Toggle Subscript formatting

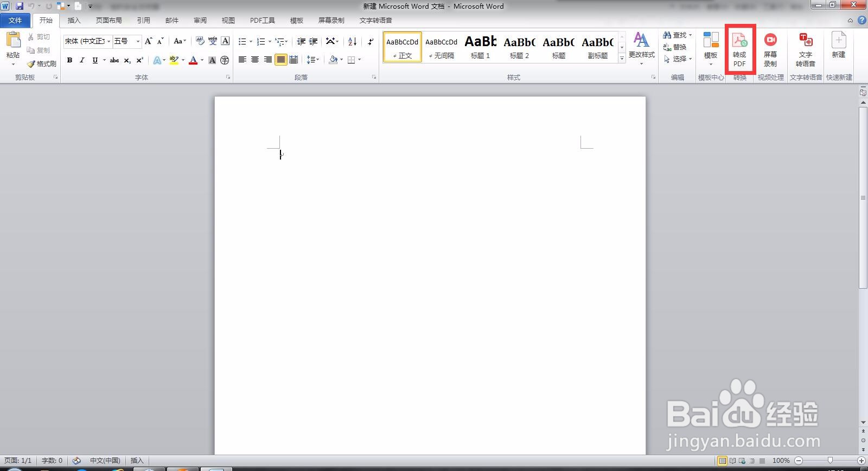tap(127, 60)
